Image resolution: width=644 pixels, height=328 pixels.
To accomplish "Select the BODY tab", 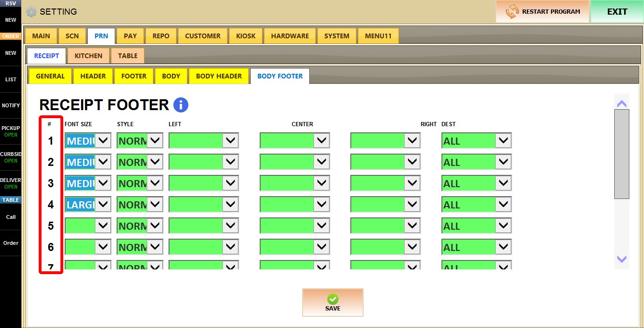I will click(x=171, y=76).
